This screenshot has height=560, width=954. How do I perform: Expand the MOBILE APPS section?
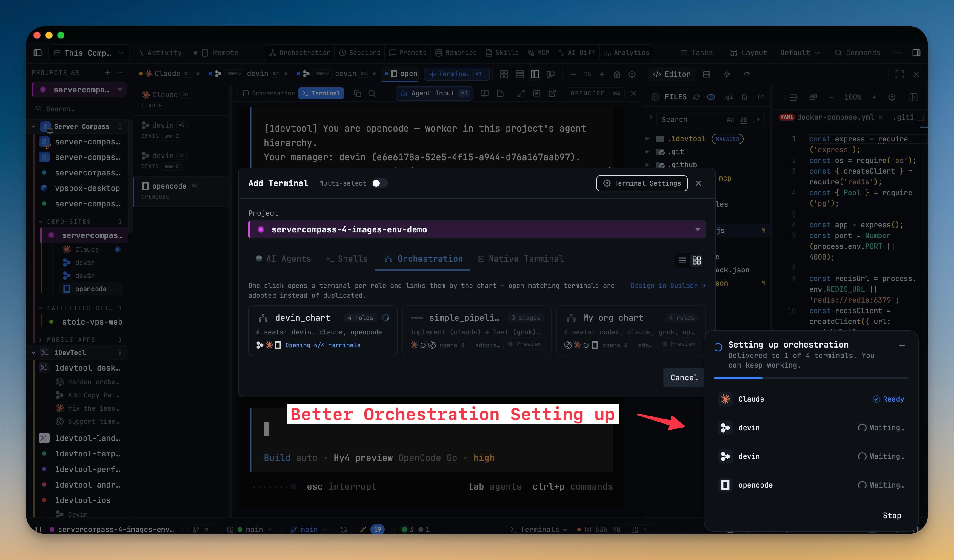coord(41,340)
